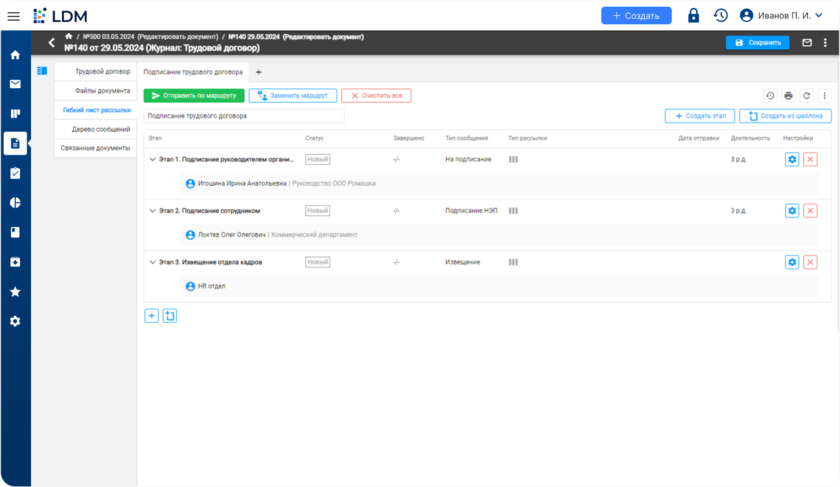Click the Создать из шаблона button
This screenshot has height=487, width=840.
click(x=785, y=116)
